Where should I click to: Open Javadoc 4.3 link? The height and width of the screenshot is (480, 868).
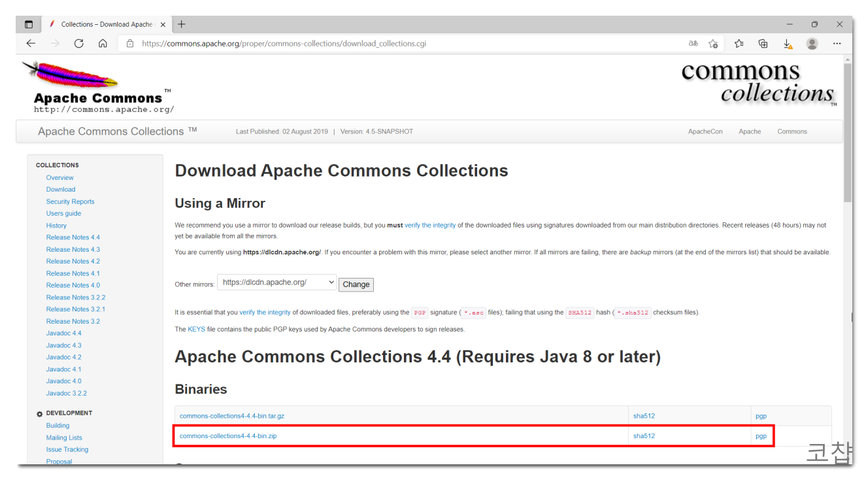tap(63, 345)
